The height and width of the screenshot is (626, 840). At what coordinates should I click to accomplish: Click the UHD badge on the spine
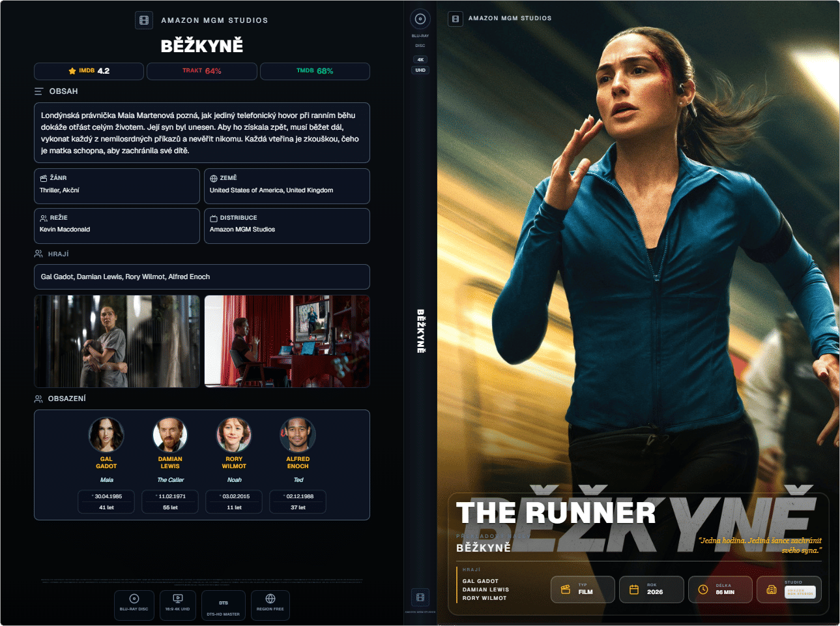(x=420, y=70)
